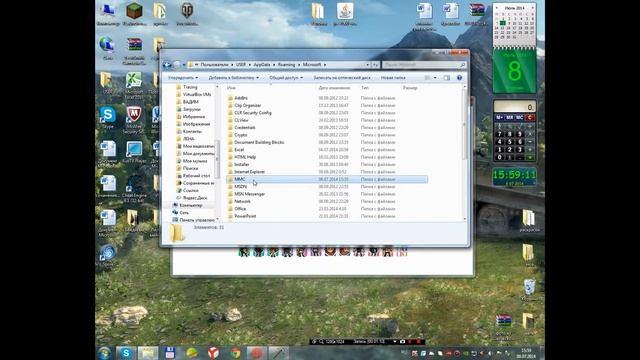Image resolution: width=640 pixels, height=360 pixels.
Task: Select Загрузки in navigation tree
Action: coord(191,109)
